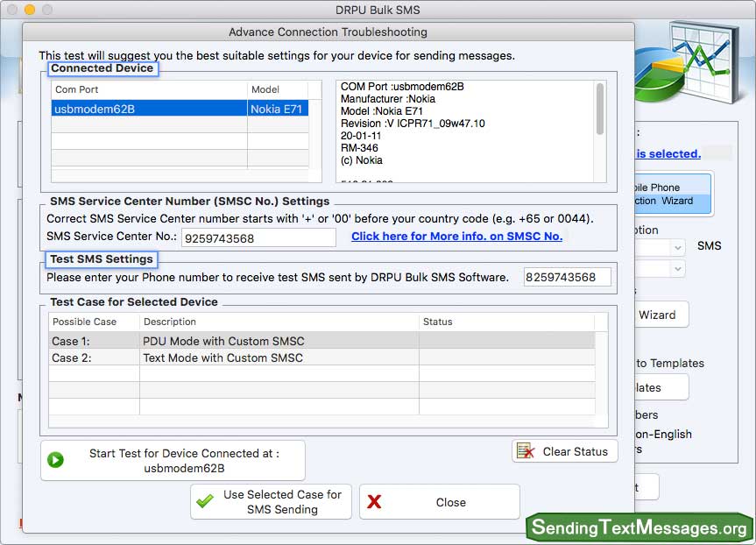Click the device info scrollbar

click(x=600, y=109)
